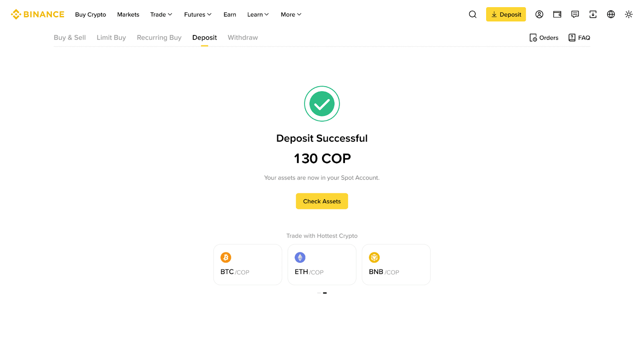
Task: Expand the More dropdown menu
Action: click(x=291, y=14)
